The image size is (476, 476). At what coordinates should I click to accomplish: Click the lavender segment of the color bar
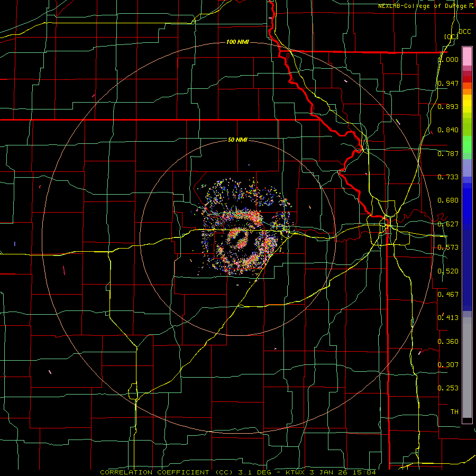coord(467,168)
